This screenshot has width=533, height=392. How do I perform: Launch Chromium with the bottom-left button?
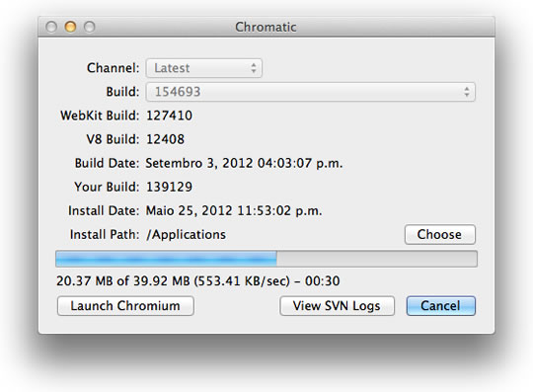coord(125,306)
